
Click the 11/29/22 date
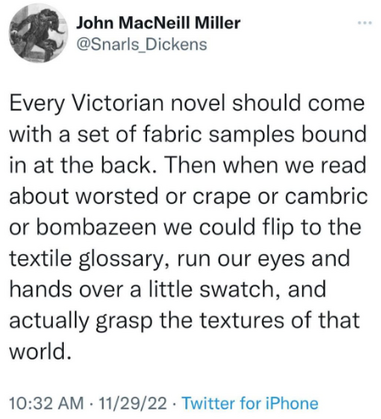(133, 403)
